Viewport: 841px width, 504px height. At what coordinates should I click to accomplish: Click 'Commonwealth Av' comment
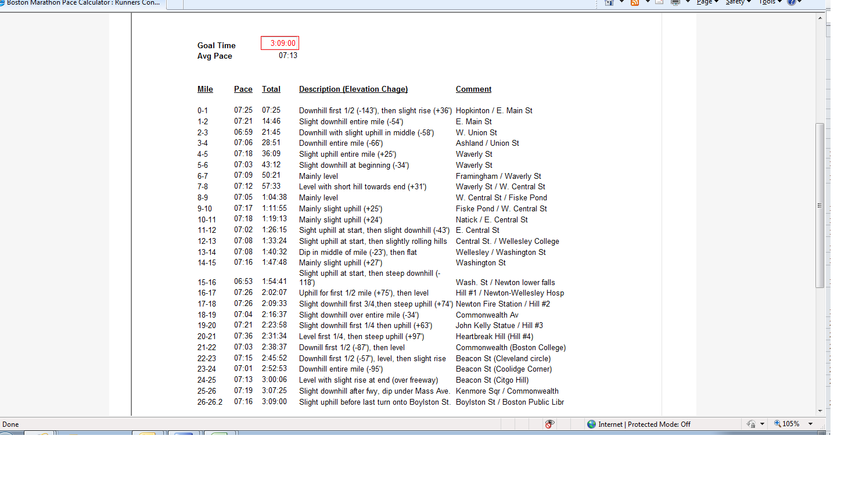[487, 315]
